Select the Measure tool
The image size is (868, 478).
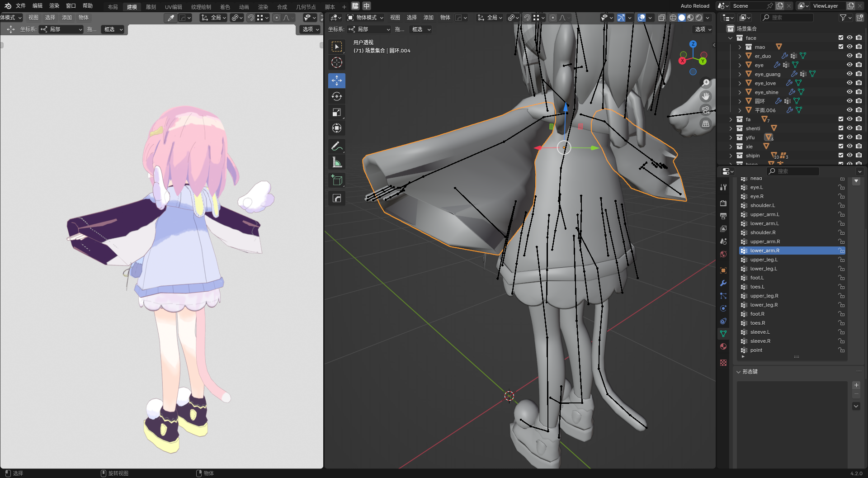336,162
